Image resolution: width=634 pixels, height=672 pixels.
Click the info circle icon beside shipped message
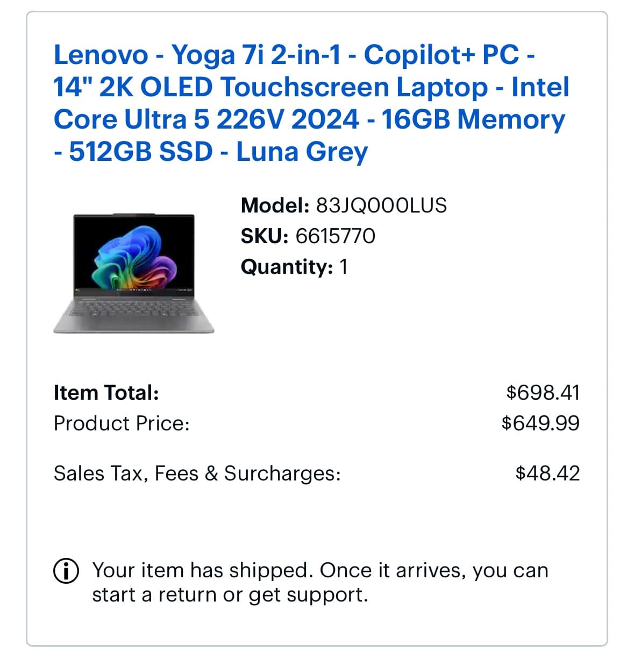[66, 571]
